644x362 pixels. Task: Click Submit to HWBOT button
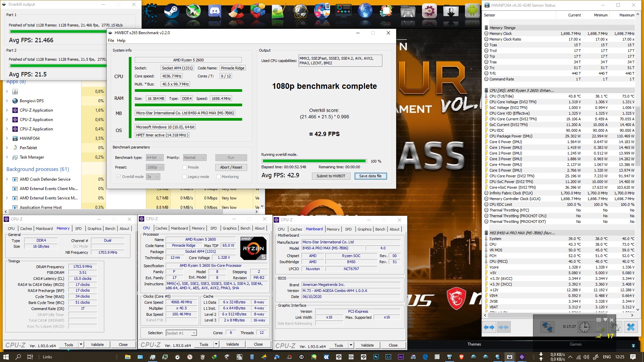(x=331, y=176)
